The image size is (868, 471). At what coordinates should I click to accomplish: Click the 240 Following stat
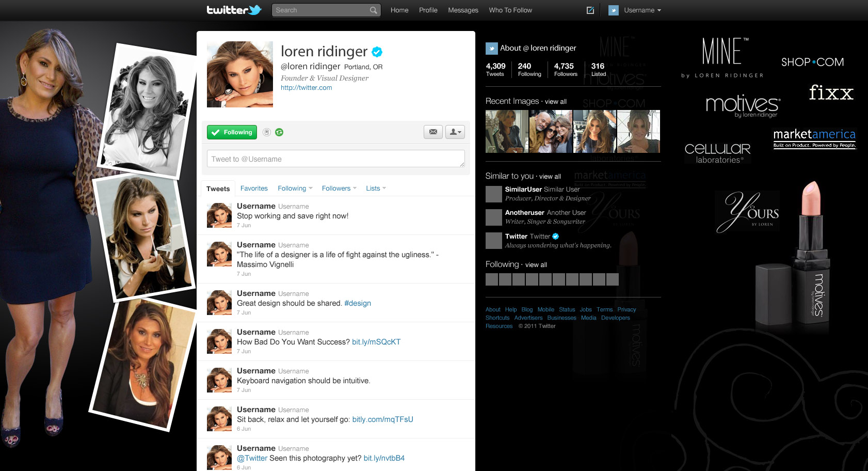[529, 69]
